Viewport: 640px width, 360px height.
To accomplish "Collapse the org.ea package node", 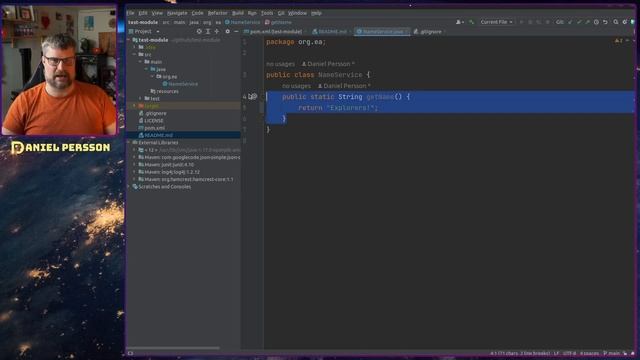I will click(152, 77).
